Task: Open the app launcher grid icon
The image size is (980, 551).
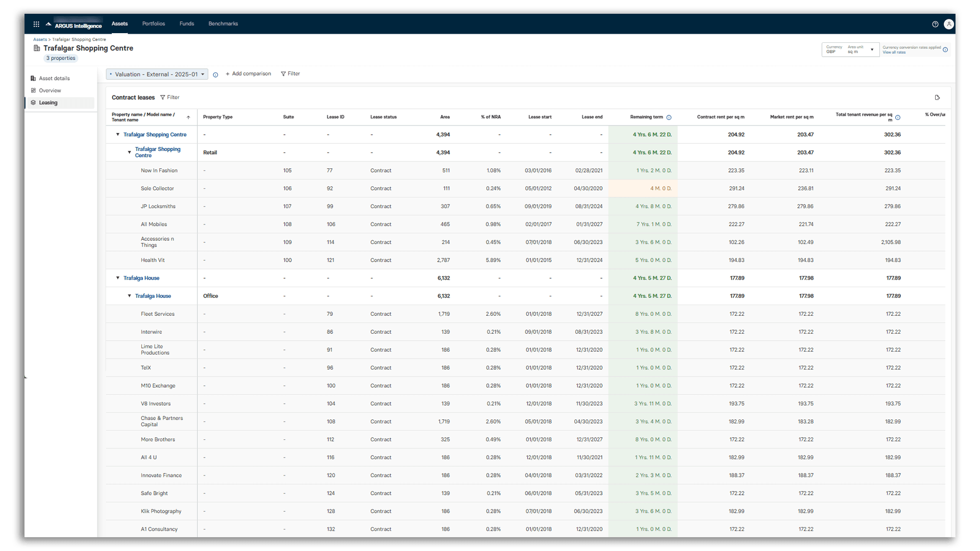Action: click(36, 24)
